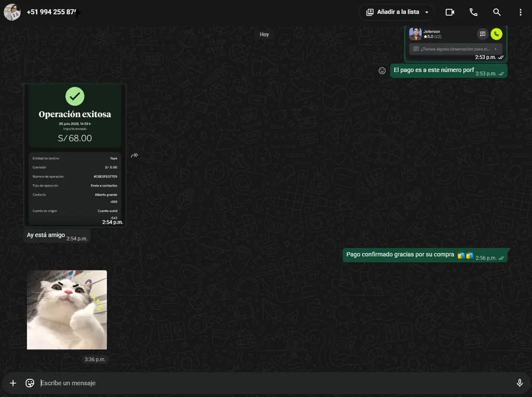The image size is (532, 397).
Task: Start a voice call
Action: coord(473,12)
